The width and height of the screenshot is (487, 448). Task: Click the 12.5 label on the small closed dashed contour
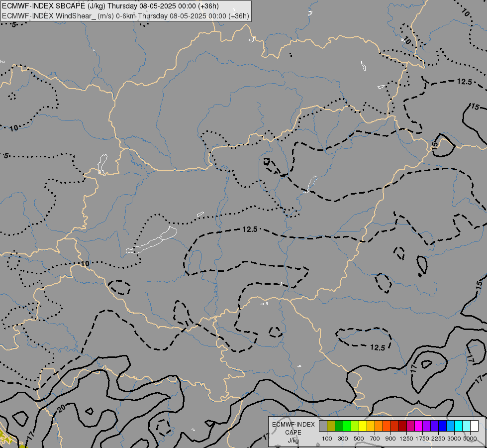pyautogui.click(x=378, y=347)
